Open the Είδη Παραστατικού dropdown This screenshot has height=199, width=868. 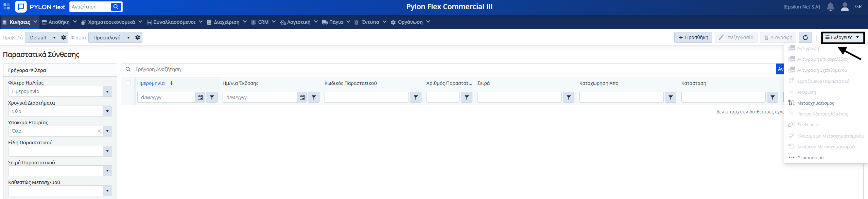click(x=107, y=151)
